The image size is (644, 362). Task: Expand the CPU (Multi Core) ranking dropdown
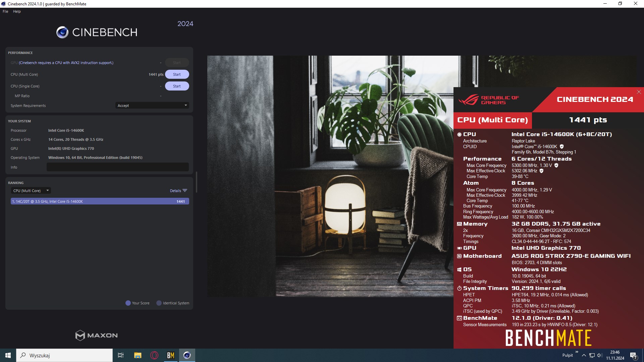tap(31, 191)
